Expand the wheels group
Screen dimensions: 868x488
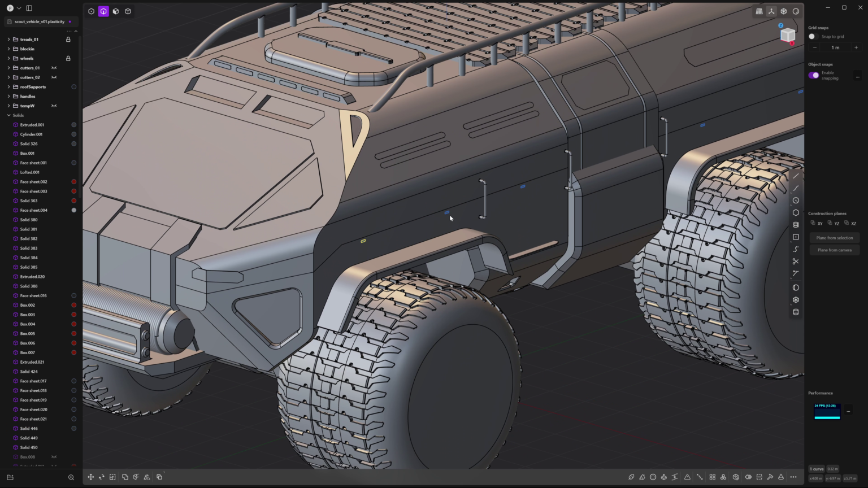click(8, 58)
